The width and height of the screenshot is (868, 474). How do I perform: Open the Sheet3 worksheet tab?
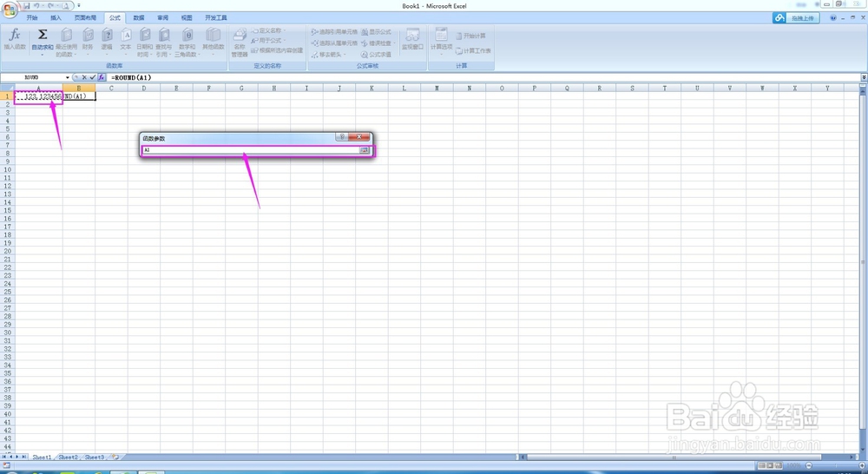(x=94, y=457)
